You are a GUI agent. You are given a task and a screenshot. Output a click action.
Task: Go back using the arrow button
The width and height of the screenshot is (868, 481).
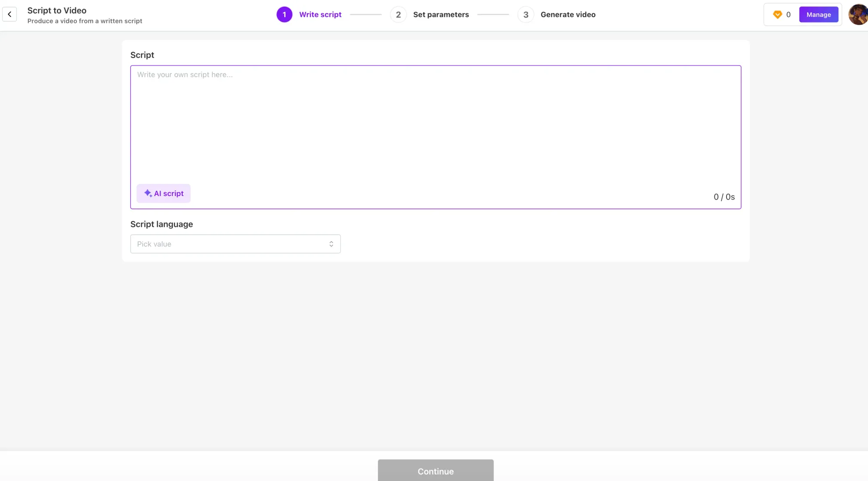pyautogui.click(x=10, y=14)
